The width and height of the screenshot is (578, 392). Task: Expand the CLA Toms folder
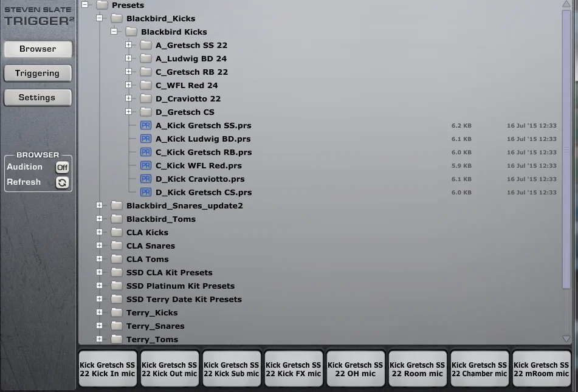99,258
